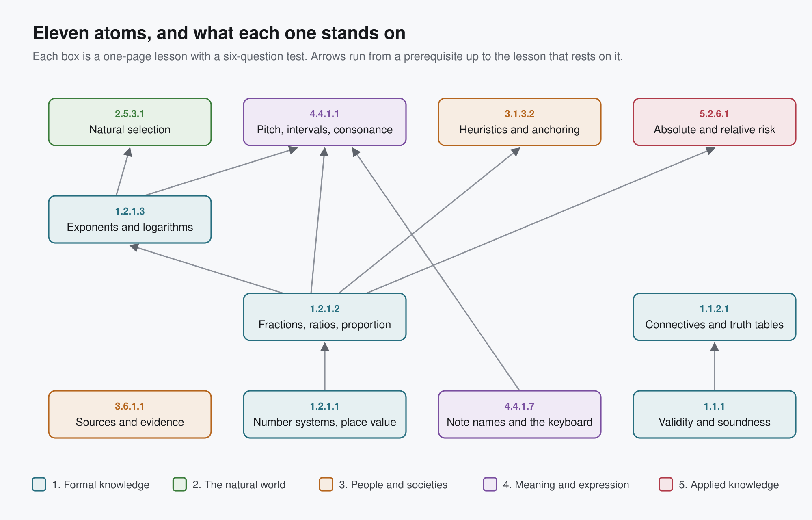Click arrowhead entering Exponents and logarithms
812x520 pixels.
(x=134, y=247)
